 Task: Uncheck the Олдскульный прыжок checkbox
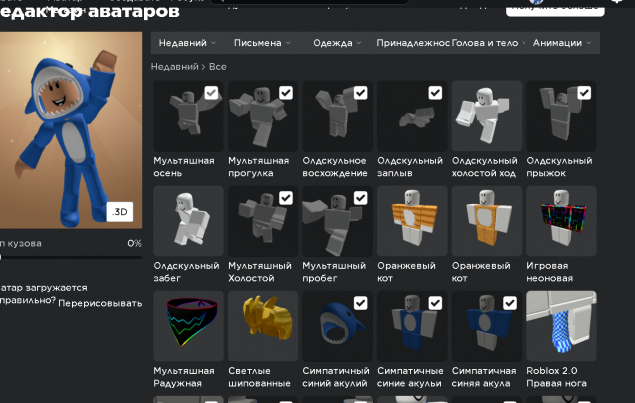pos(584,93)
